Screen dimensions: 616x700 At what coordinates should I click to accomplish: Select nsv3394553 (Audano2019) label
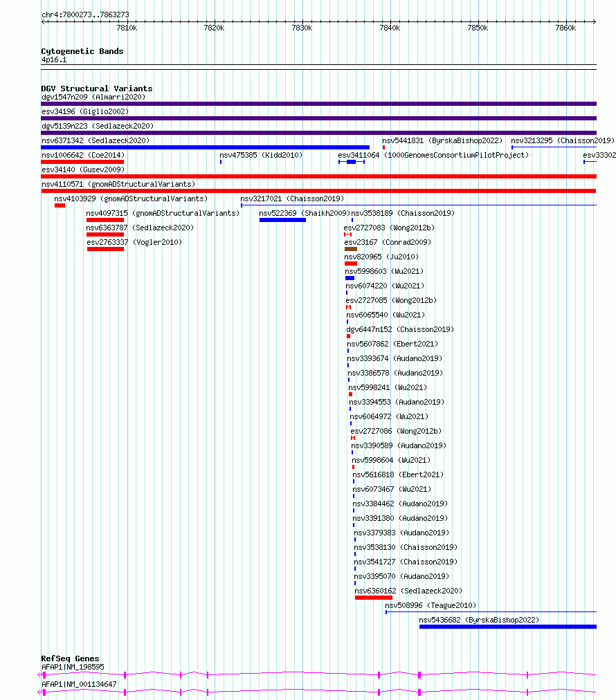pyautogui.click(x=397, y=403)
